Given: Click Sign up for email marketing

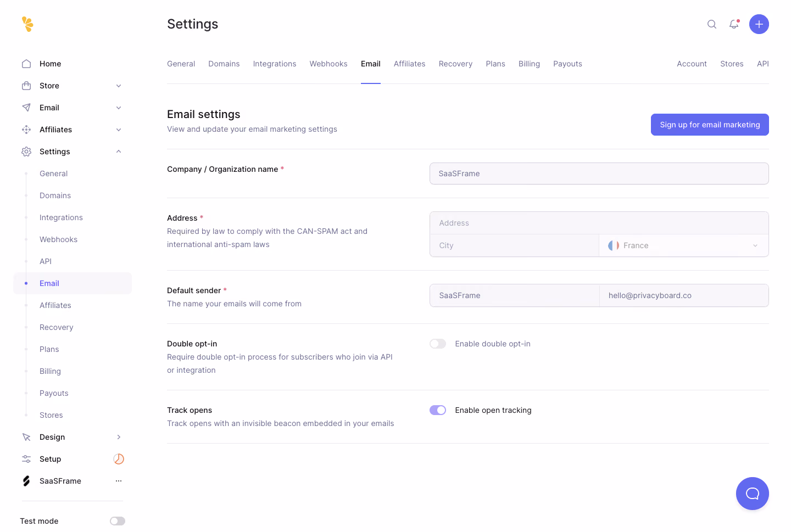Looking at the screenshot, I should pyautogui.click(x=710, y=125).
